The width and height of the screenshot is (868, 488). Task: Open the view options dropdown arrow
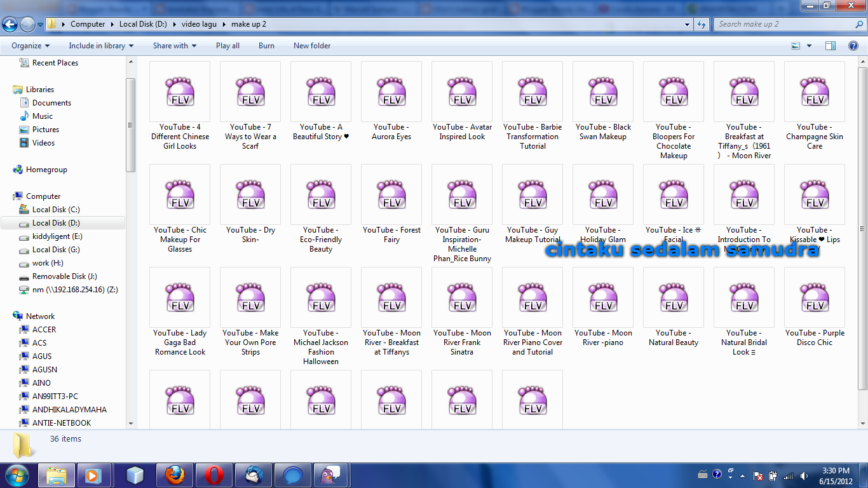809,46
